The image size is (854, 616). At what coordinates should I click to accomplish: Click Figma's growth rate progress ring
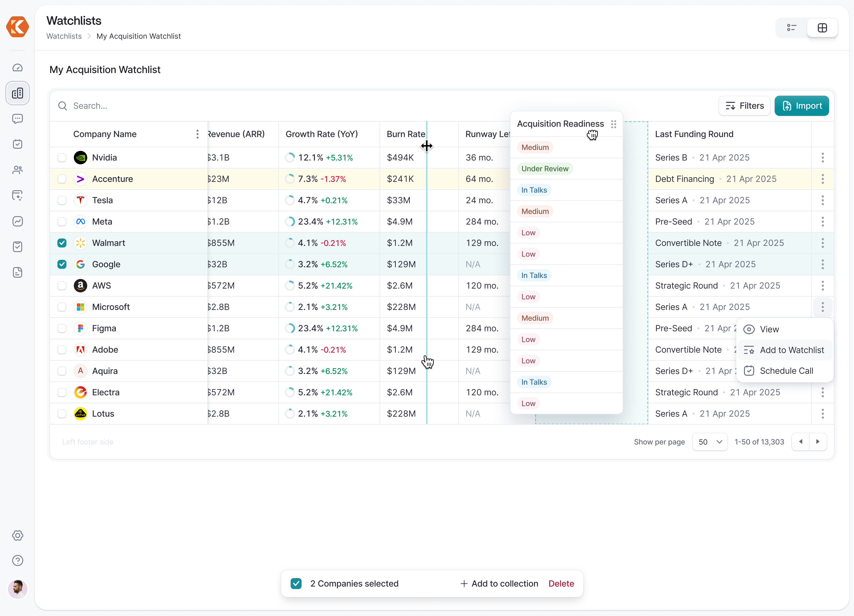tap(290, 328)
